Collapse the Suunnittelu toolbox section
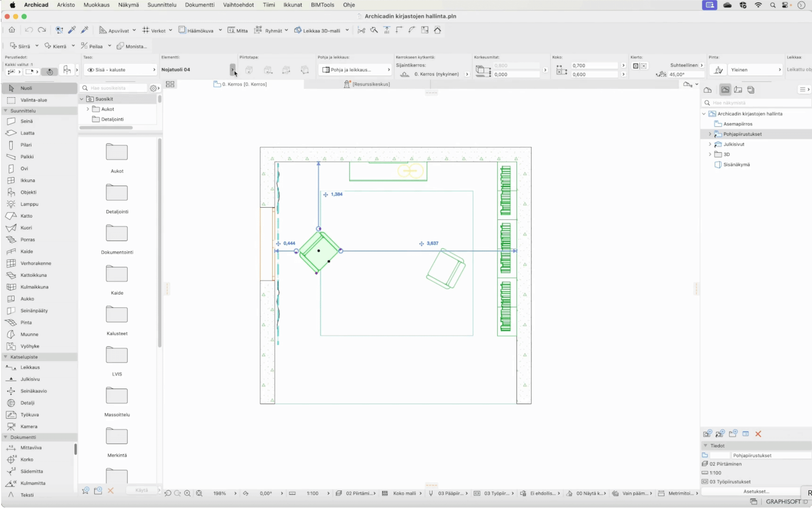This screenshot has height=508, width=812. [6, 111]
